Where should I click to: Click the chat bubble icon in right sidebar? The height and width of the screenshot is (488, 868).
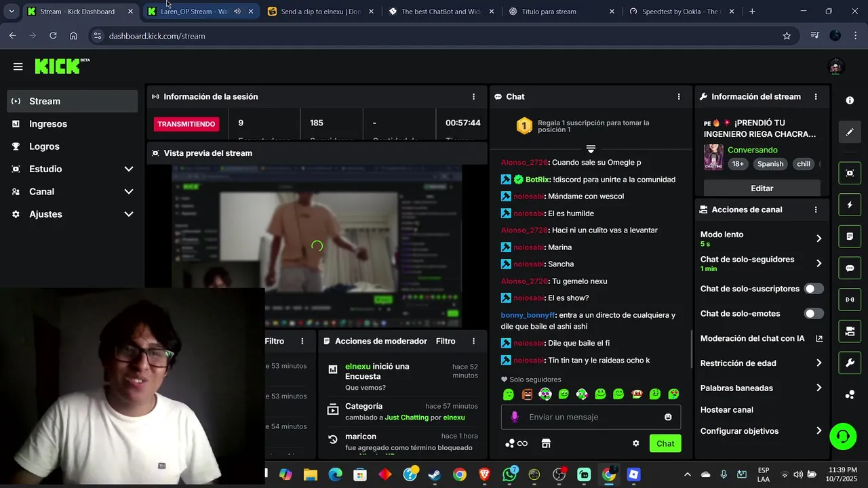pyautogui.click(x=850, y=268)
